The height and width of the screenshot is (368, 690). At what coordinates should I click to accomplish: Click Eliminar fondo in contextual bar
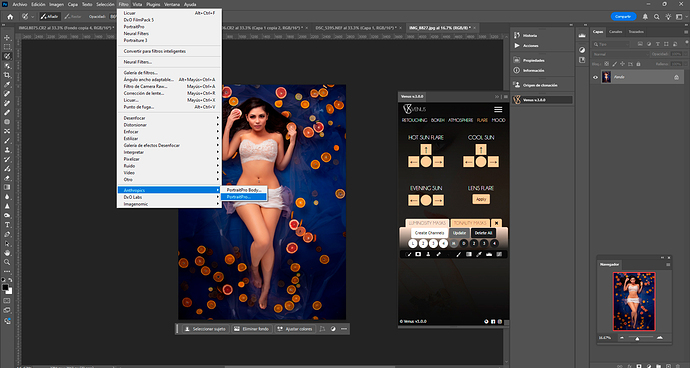tap(251, 329)
